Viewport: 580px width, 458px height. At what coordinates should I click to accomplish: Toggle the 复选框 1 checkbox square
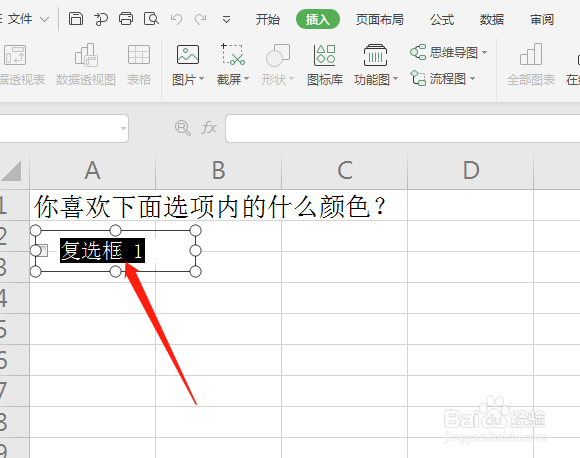44,250
